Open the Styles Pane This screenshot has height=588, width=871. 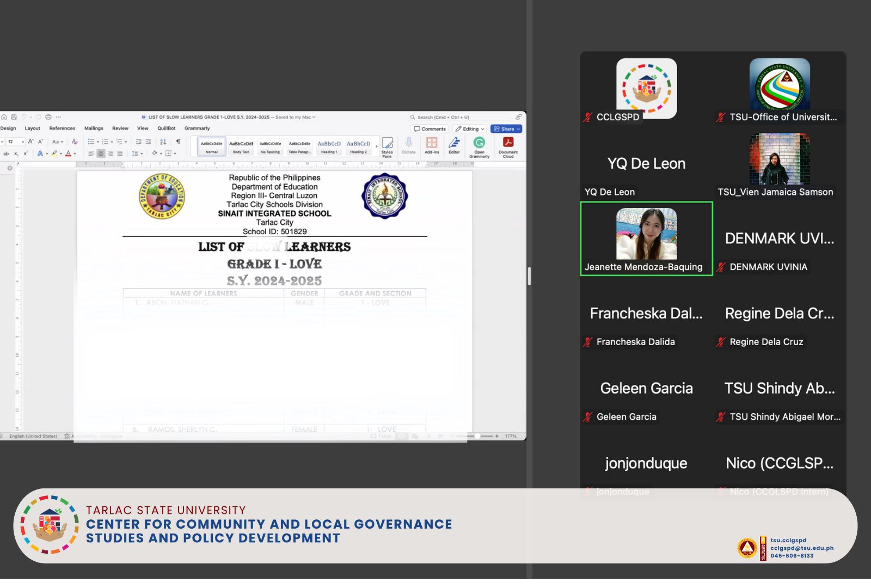point(387,147)
